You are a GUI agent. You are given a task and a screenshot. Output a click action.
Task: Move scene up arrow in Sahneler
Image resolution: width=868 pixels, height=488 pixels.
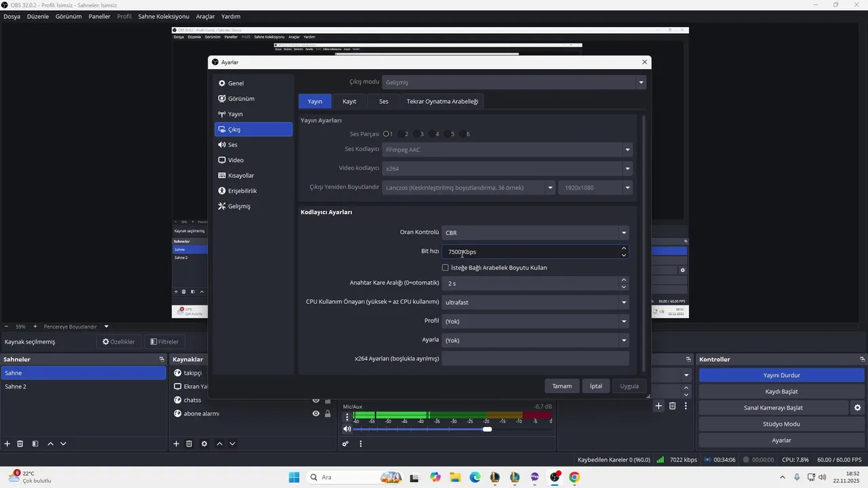tap(50, 444)
